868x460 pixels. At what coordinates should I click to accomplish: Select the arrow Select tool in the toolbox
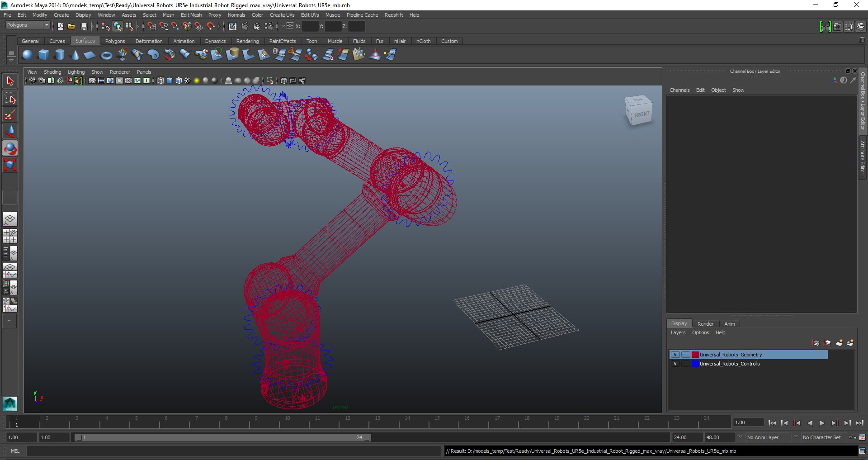(10, 81)
